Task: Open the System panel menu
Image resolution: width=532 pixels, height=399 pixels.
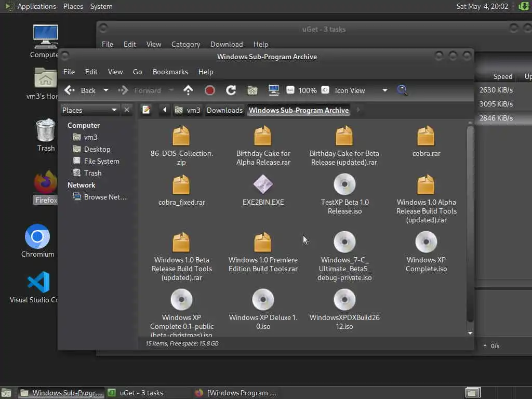Action: 101,6
